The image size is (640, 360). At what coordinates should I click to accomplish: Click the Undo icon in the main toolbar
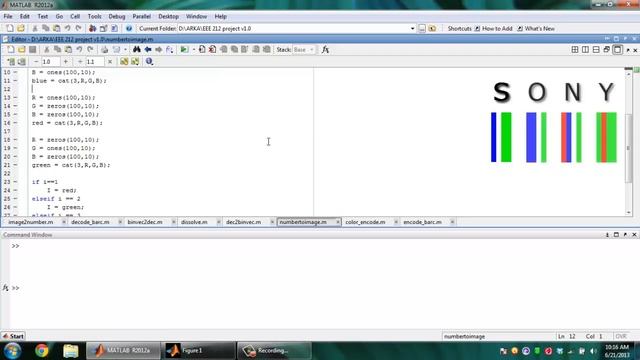(67, 28)
